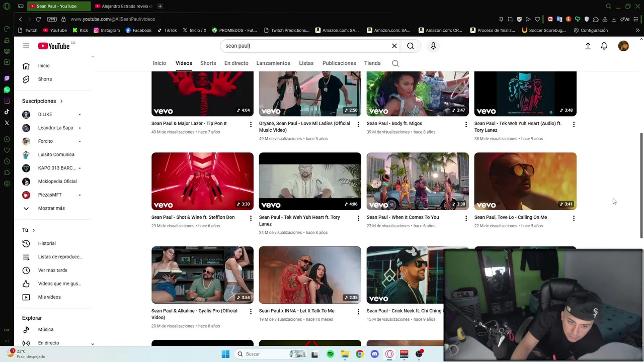Open the Kick bookmark in bookmarks bar

click(80, 30)
